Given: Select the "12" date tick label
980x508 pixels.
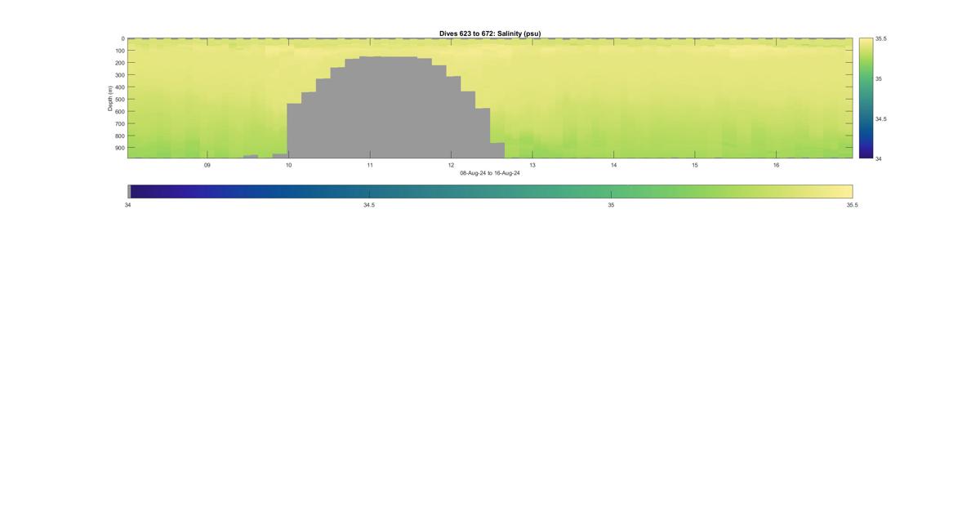Looking at the screenshot, I should coord(451,165).
